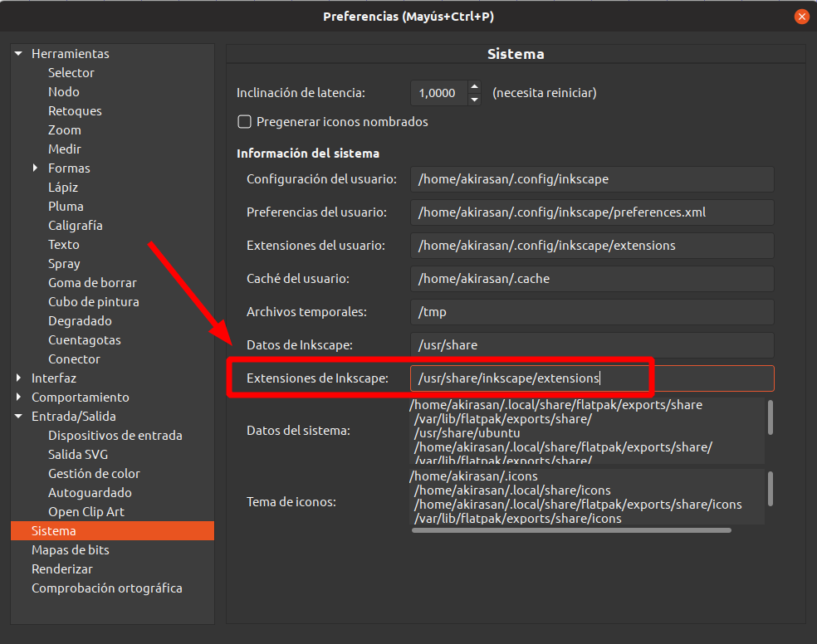
Task: Open Selector tool preferences
Action: [x=71, y=72]
